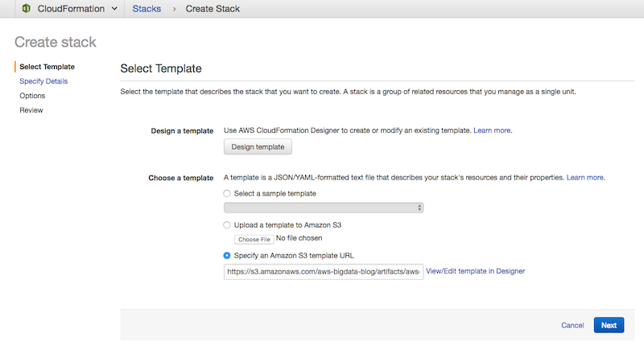Select the Select Template wizard step
The image size is (644, 346).
(47, 67)
